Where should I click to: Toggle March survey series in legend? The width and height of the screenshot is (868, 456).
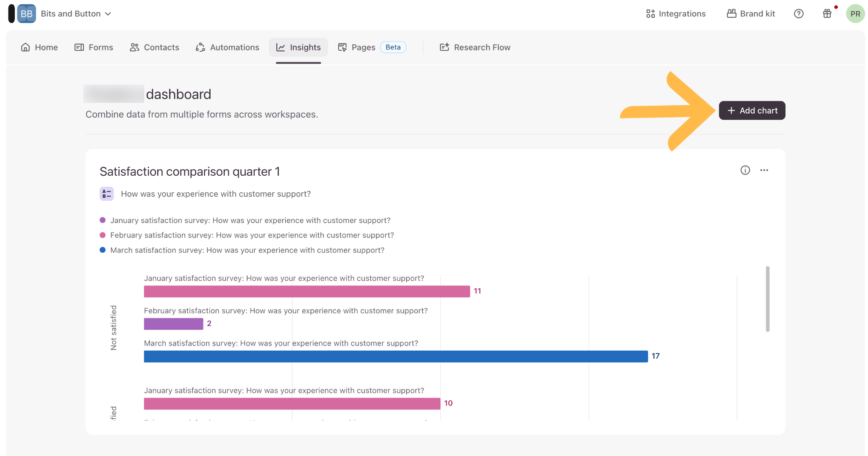242,250
